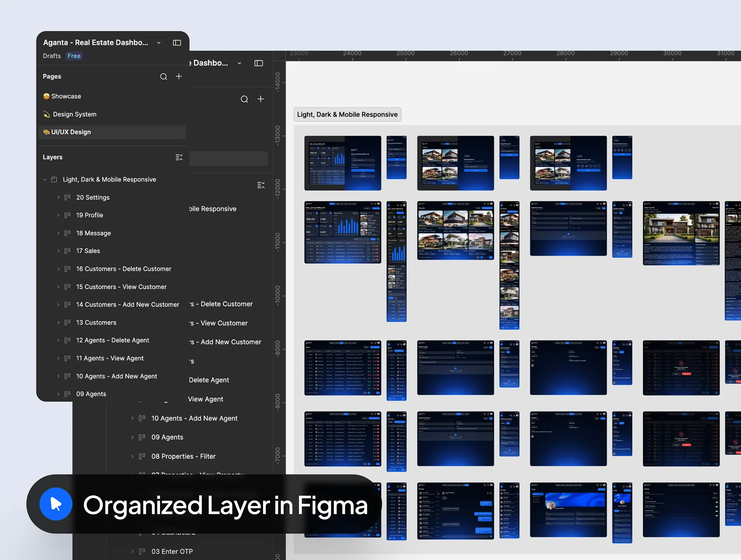
Task: Click frame icon of 13 Customers layer
Action: pos(67,322)
